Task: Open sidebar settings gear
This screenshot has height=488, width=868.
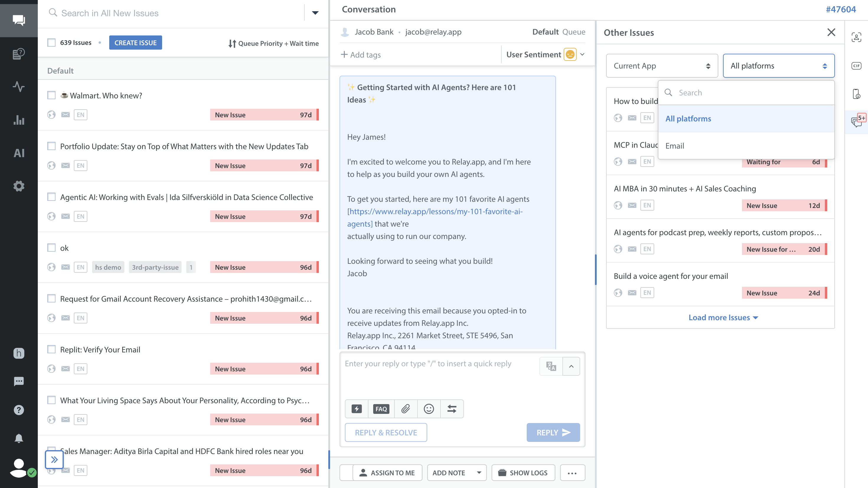Action: (19, 186)
